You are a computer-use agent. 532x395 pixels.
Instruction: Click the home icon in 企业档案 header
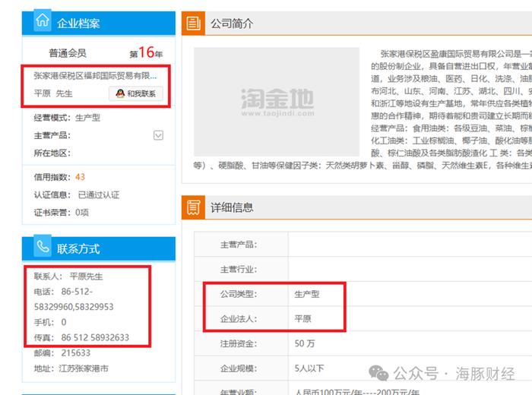(x=43, y=21)
